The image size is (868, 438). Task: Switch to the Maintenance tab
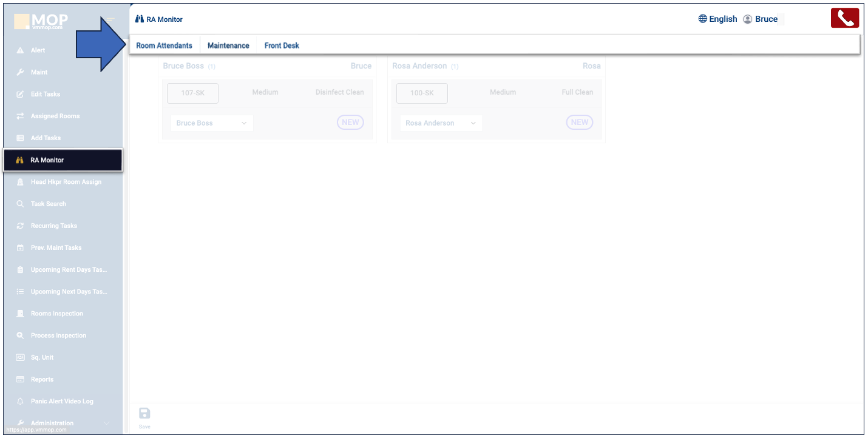pos(228,45)
